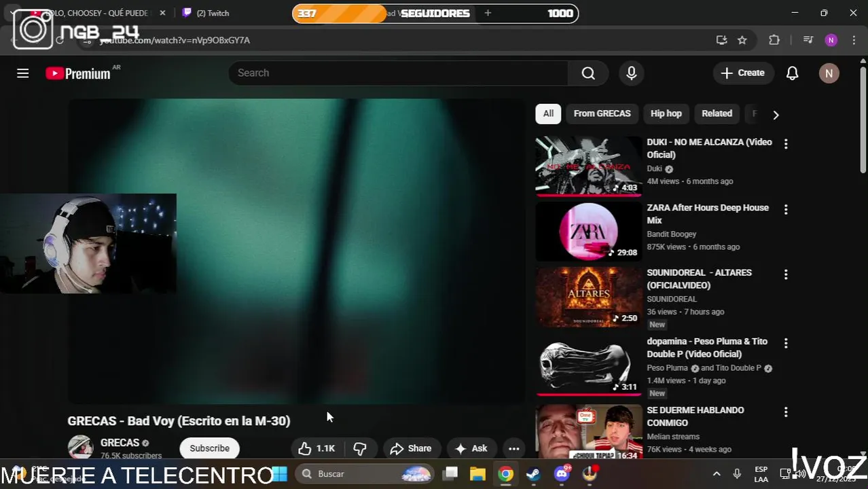
Task: Click the Ask button
Action: (471, 448)
